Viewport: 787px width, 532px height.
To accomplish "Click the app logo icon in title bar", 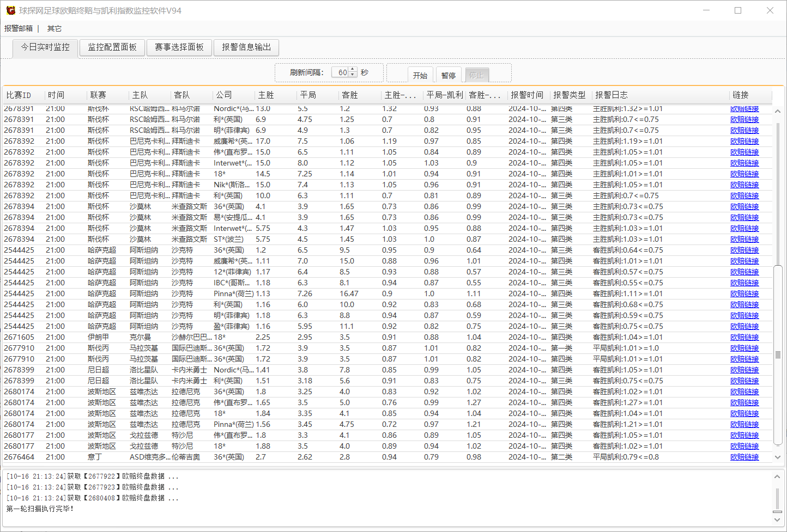I will [10, 10].
